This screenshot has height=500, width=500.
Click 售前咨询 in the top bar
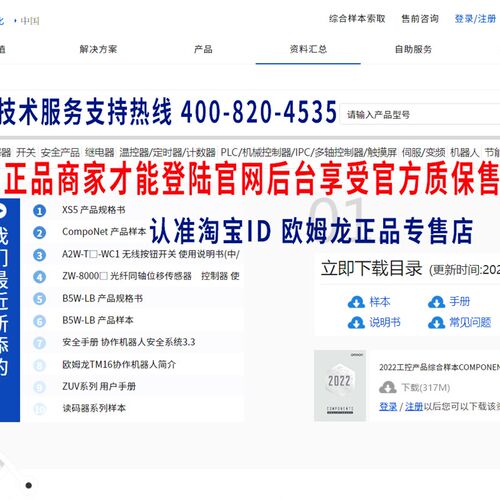420,19
